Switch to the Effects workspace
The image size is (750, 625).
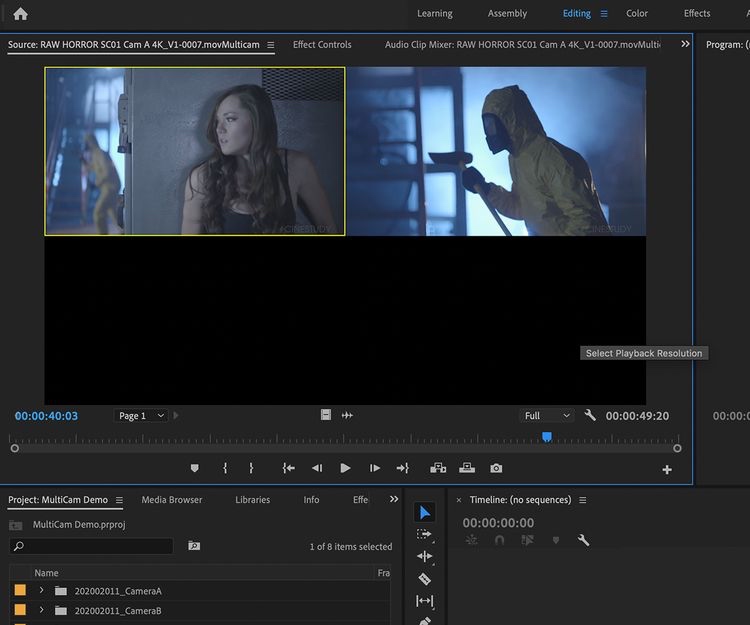(x=696, y=13)
